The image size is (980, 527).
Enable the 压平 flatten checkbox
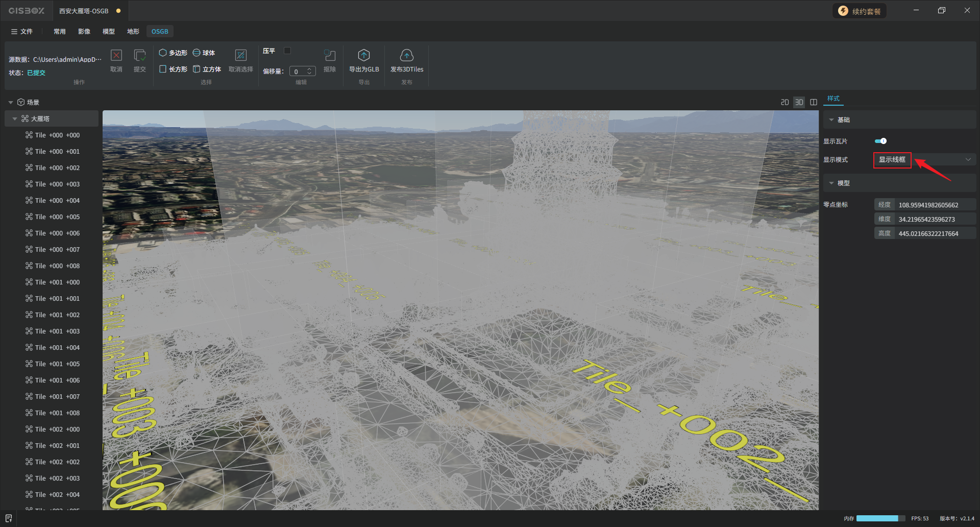pyautogui.click(x=287, y=51)
